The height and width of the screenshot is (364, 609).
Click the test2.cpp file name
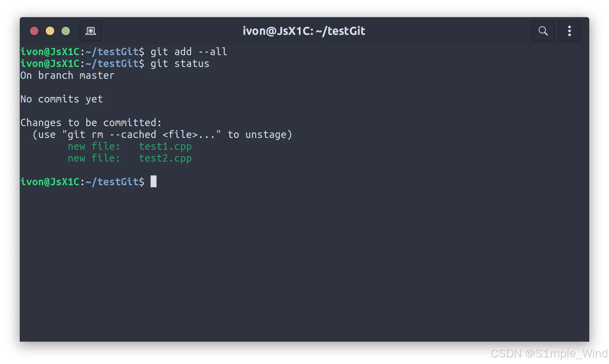pos(165,158)
